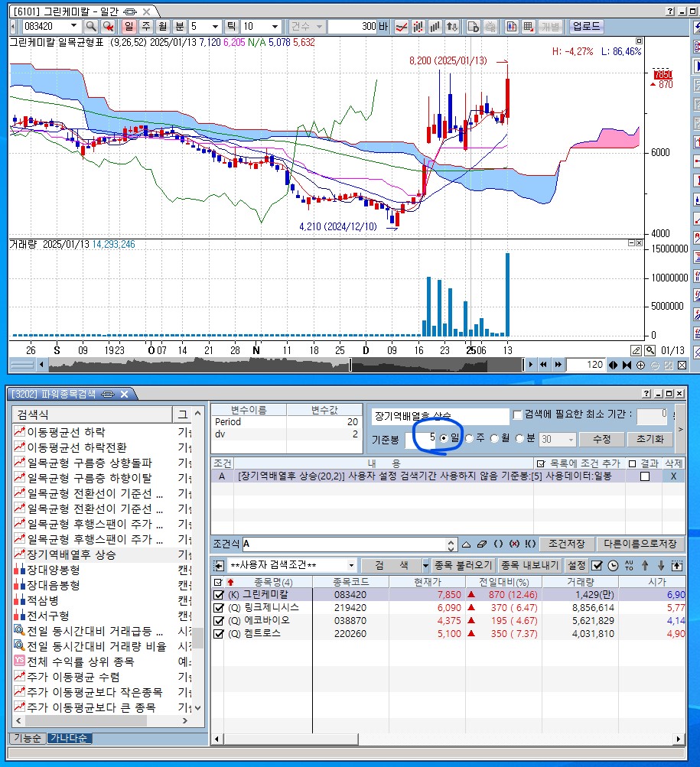This screenshot has height=767, width=700.
Task: Click the eraser icon next to 조건식
Action: pyautogui.click(x=481, y=544)
